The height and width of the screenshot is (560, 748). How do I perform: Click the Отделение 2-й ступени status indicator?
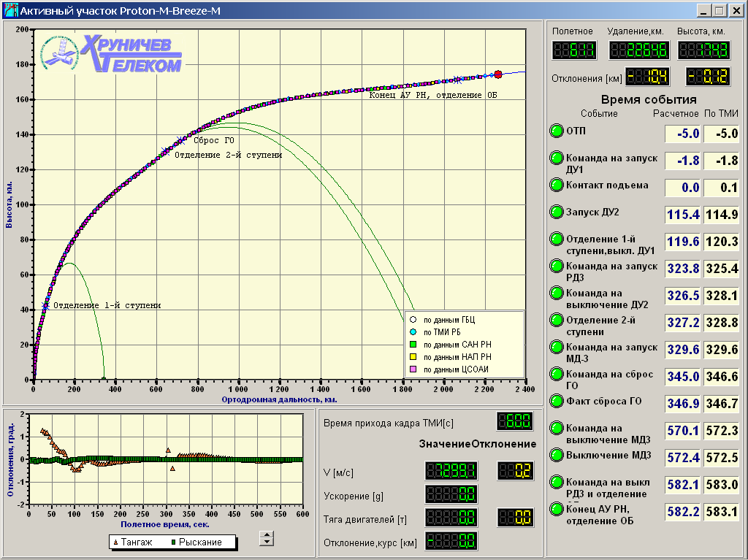(x=557, y=321)
